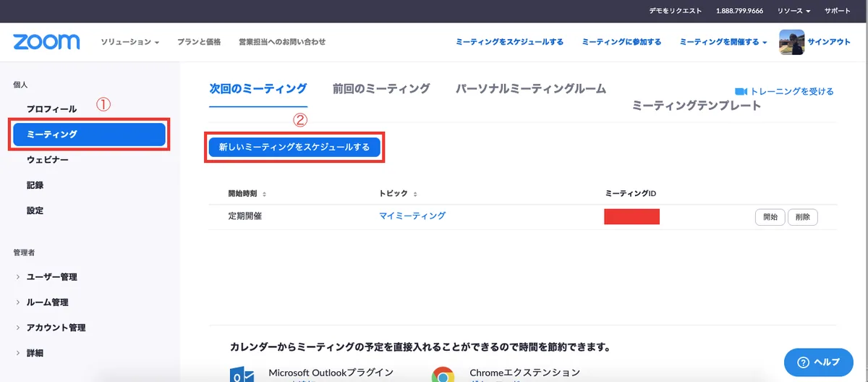Screen dimensions: 868x382
Task: Open マイミーティング topic link
Action: pyautogui.click(x=412, y=216)
